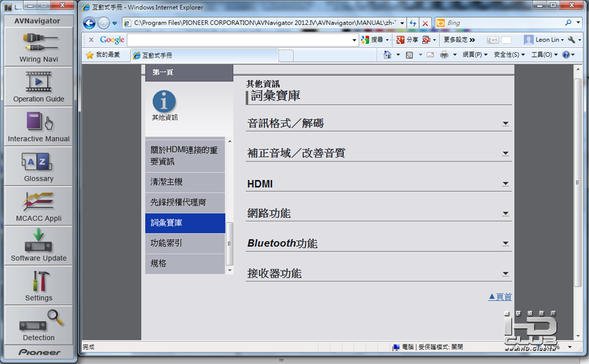The height and width of the screenshot is (364, 589).
Task: Select 詞彙寶庫 in sidebar
Action: click(x=185, y=223)
